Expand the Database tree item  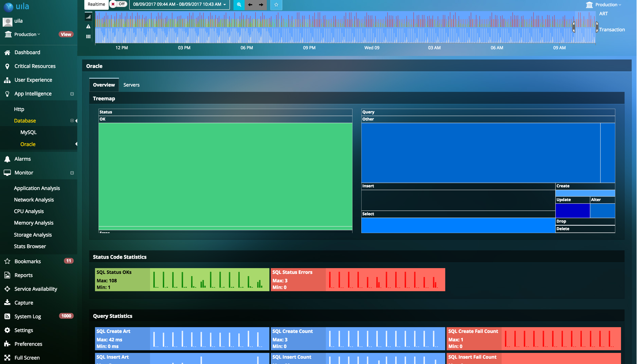(x=72, y=121)
